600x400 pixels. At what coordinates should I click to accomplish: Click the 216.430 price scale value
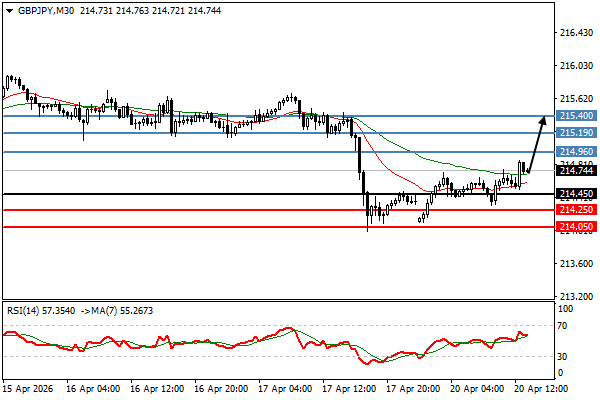coord(576,33)
